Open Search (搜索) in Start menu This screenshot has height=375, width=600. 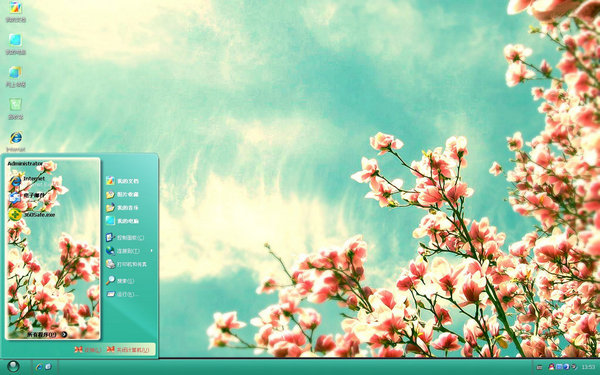pyautogui.click(x=121, y=280)
